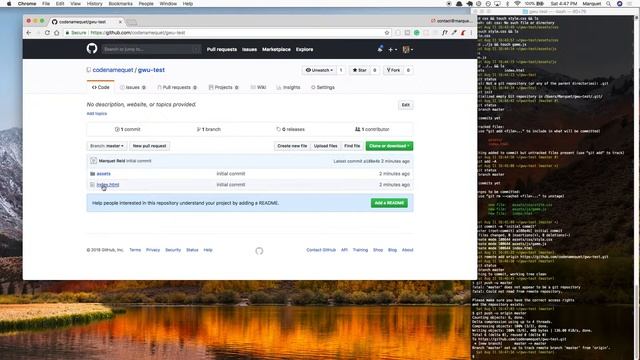Open Explore in GitHub header
This screenshot has height=360, width=640.
304,49
